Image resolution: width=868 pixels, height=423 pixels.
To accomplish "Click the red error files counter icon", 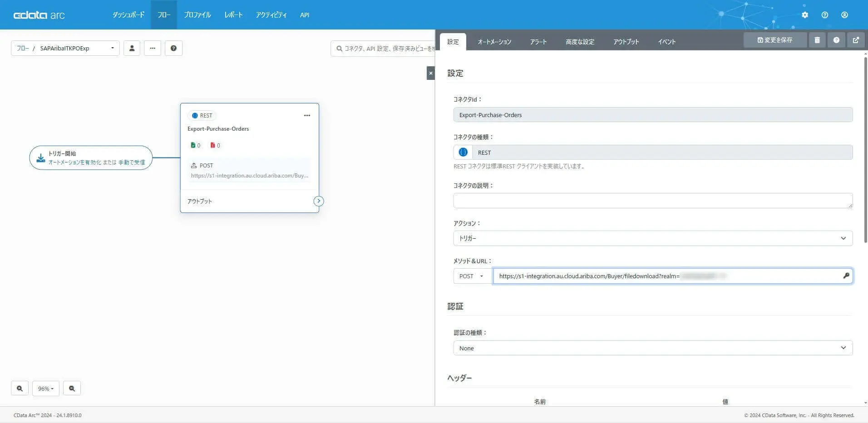I will pos(212,145).
